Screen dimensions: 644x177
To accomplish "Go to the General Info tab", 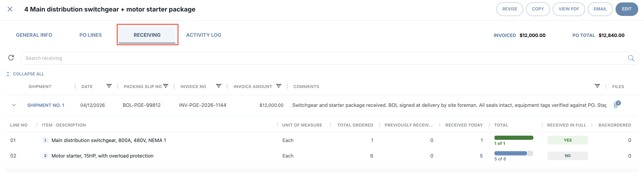I will [34, 35].
